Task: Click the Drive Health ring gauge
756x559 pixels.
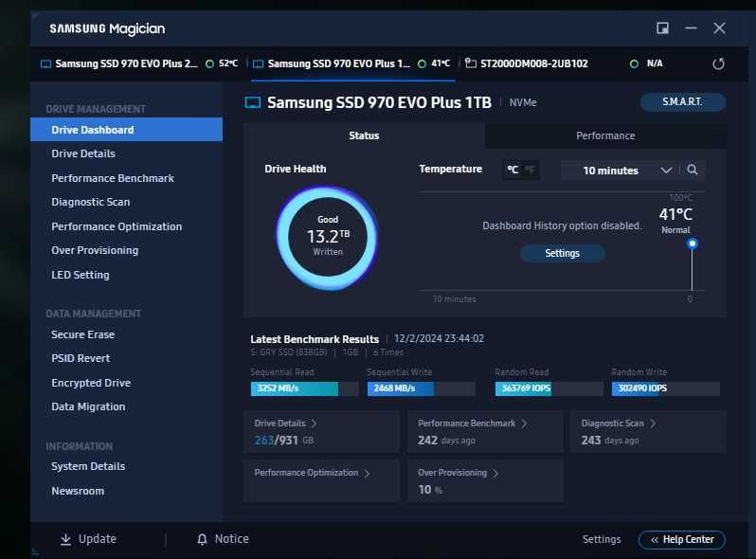Action: (328, 237)
